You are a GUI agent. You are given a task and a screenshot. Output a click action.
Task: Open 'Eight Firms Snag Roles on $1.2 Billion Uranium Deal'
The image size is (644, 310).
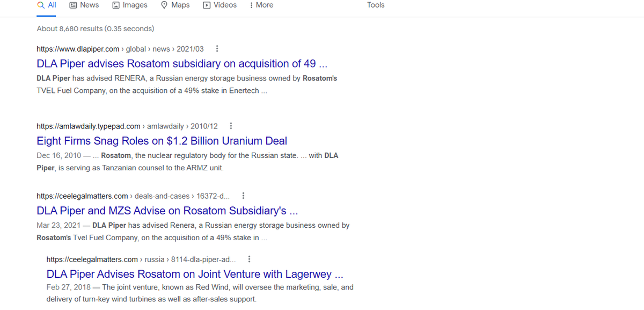[162, 141]
